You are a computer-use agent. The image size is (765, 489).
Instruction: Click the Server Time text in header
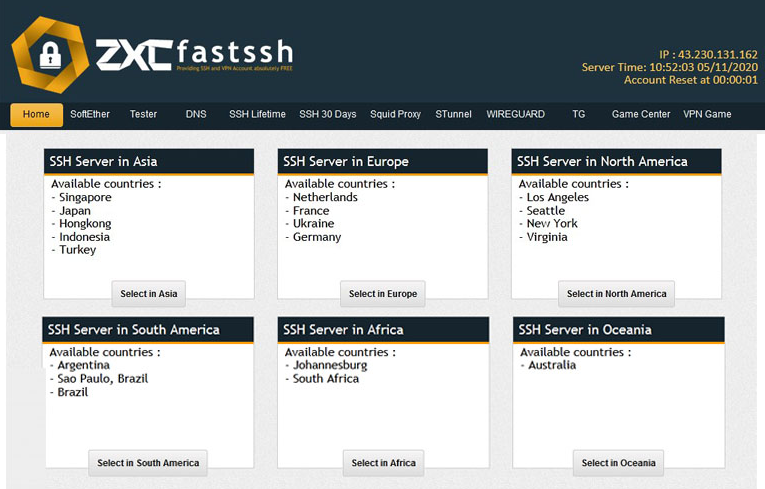tap(669, 67)
